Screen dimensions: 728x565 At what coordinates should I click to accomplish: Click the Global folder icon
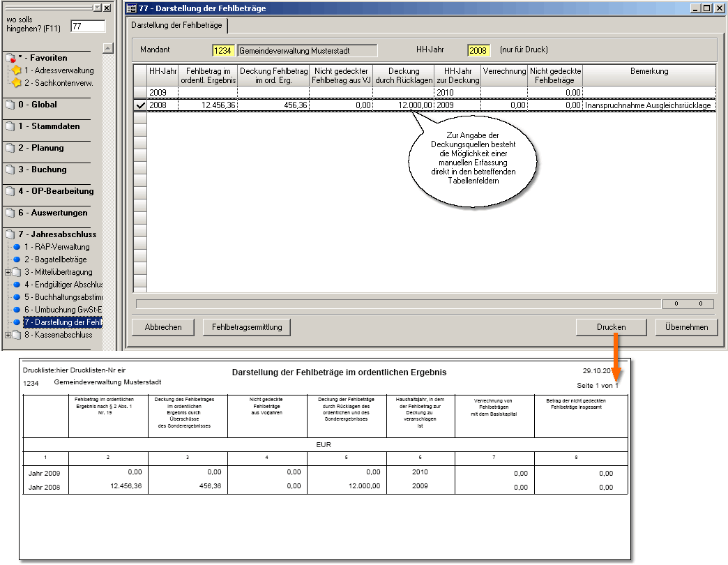[x=10, y=105]
